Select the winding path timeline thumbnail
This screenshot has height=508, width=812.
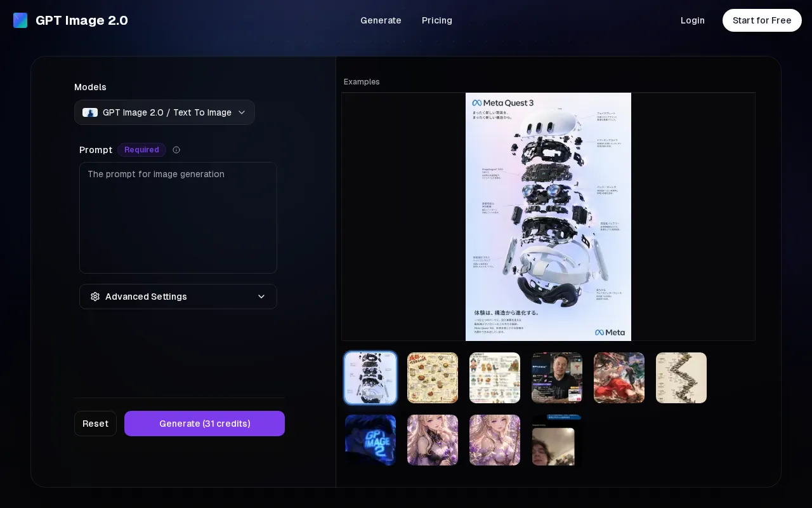[x=681, y=378]
